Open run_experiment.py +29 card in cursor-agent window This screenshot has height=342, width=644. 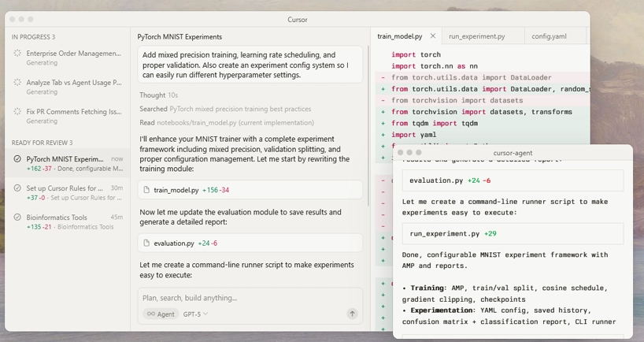[512, 233]
